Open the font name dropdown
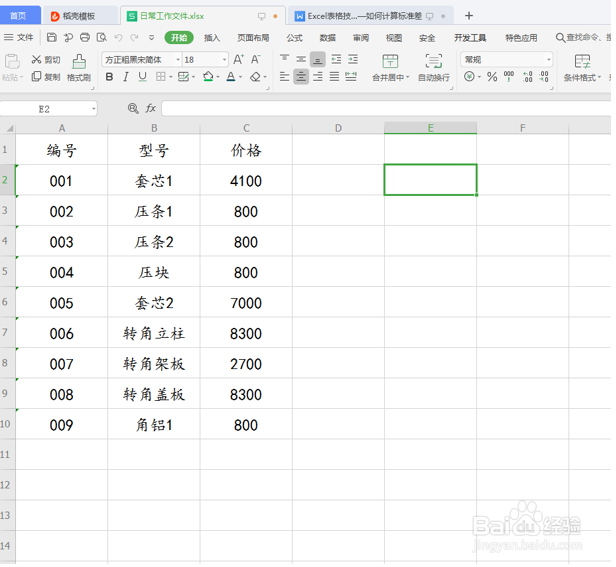This screenshot has height=567, width=616. pos(178,60)
